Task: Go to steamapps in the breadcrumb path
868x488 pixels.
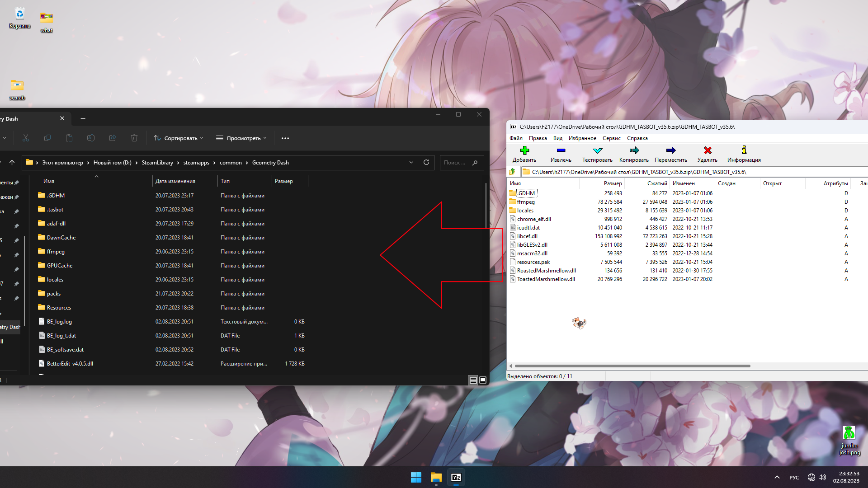Action: click(196, 163)
